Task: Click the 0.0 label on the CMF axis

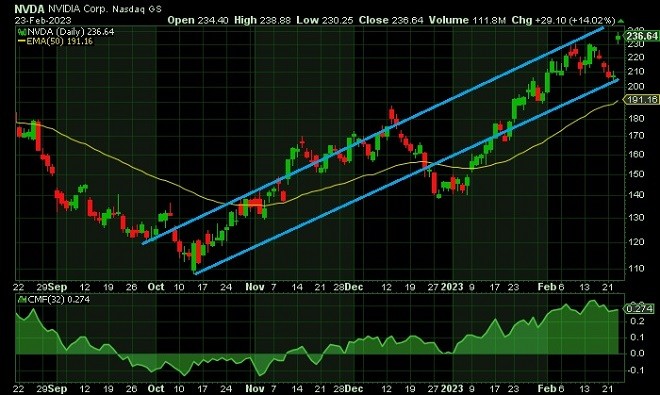Action: coord(638,353)
